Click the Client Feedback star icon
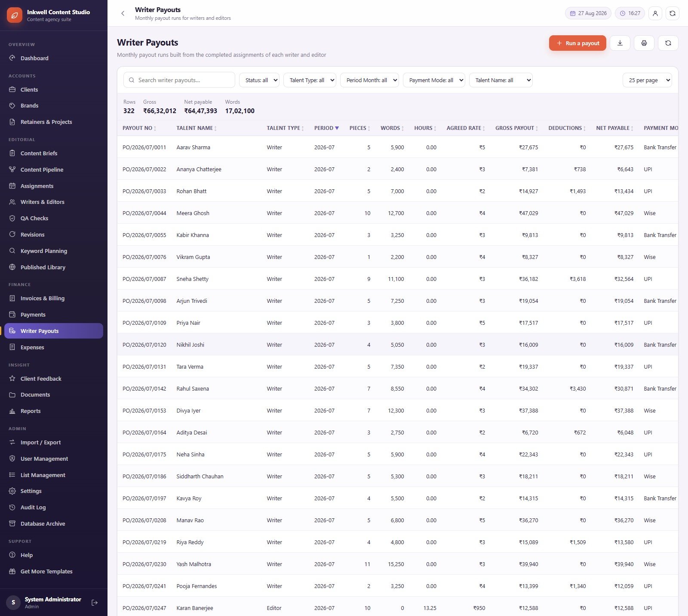 12,379
